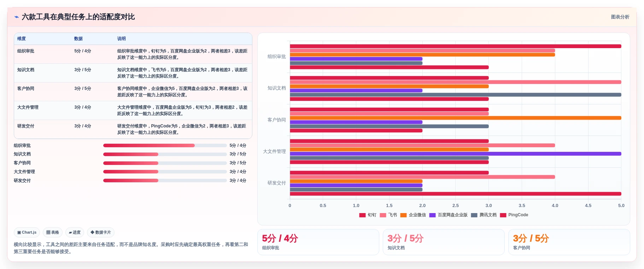Click the 表格 tag chip
Viewport: 644px width, 269px height.
[53, 233]
